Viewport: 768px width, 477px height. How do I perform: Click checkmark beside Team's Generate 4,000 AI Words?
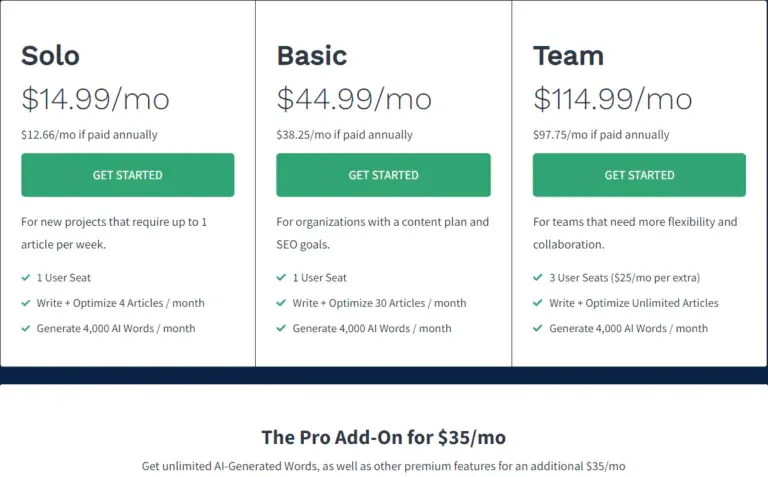click(x=538, y=328)
